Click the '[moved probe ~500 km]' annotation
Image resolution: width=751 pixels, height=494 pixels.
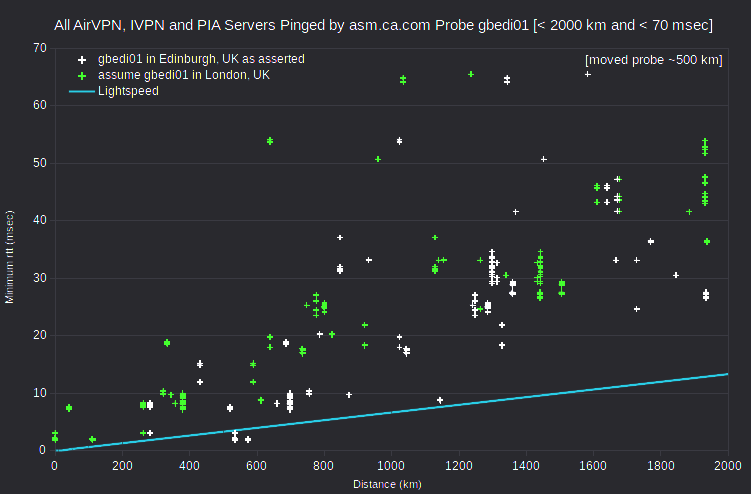tap(653, 60)
